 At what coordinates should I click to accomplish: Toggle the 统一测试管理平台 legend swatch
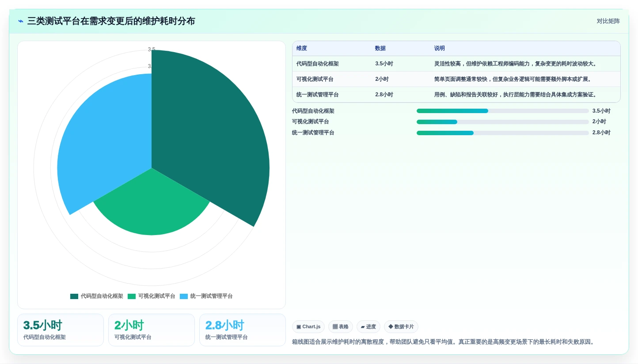pos(184,296)
